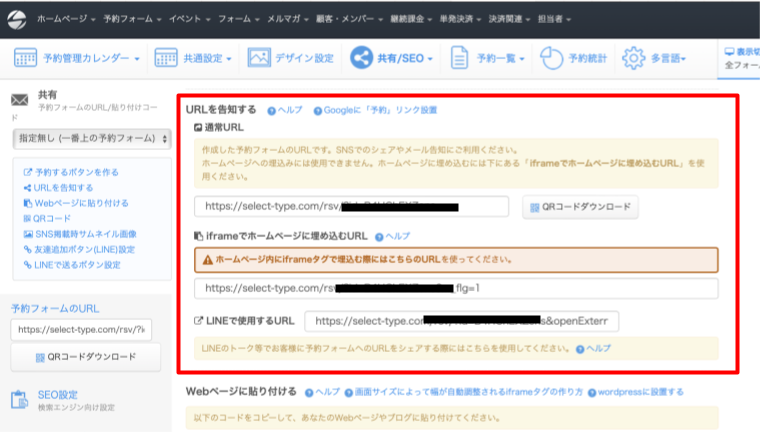Expand the 指定無し booking form selector
Viewport: 760px width, 432px height.
point(91,139)
